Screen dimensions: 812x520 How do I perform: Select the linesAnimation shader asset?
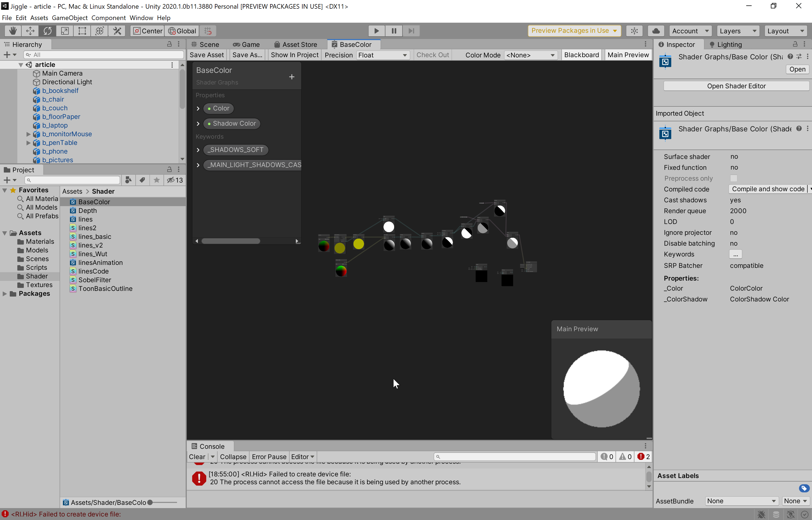pyautogui.click(x=100, y=262)
